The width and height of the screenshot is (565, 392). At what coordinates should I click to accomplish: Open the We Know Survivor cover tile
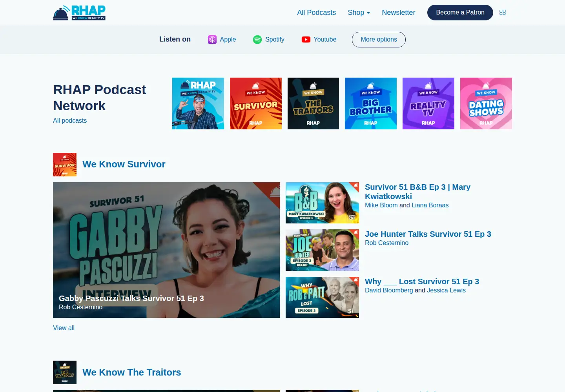tap(256, 103)
